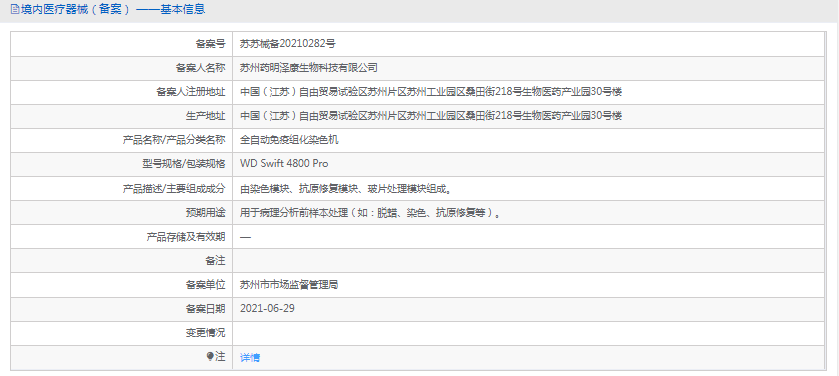
Task: Select authority name 苏州市市场监督管理局
Action: point(289,285)
